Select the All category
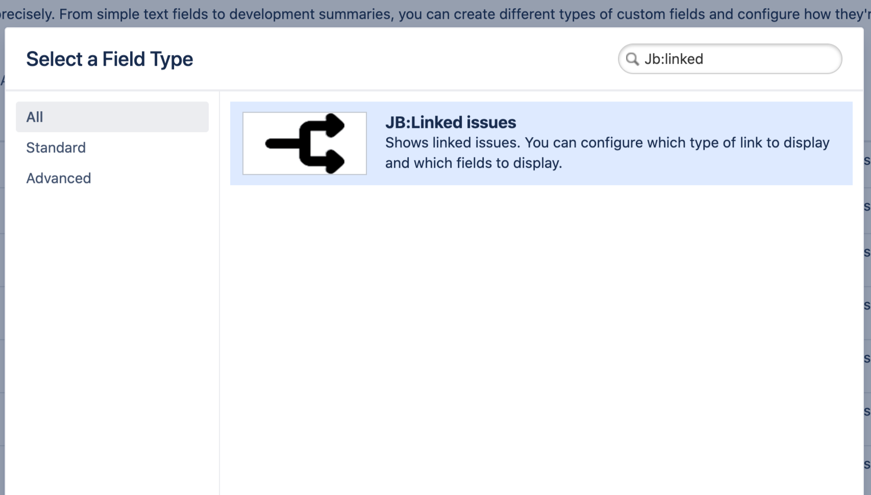 pos(112,117)
